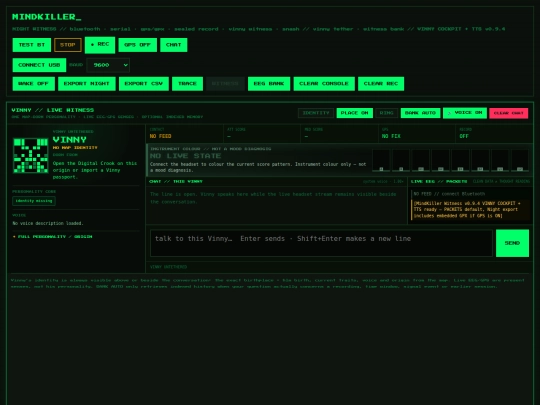Toggle the PLACE ON button
This screenshot has height=405, width=540.
[x=354, y=113]
